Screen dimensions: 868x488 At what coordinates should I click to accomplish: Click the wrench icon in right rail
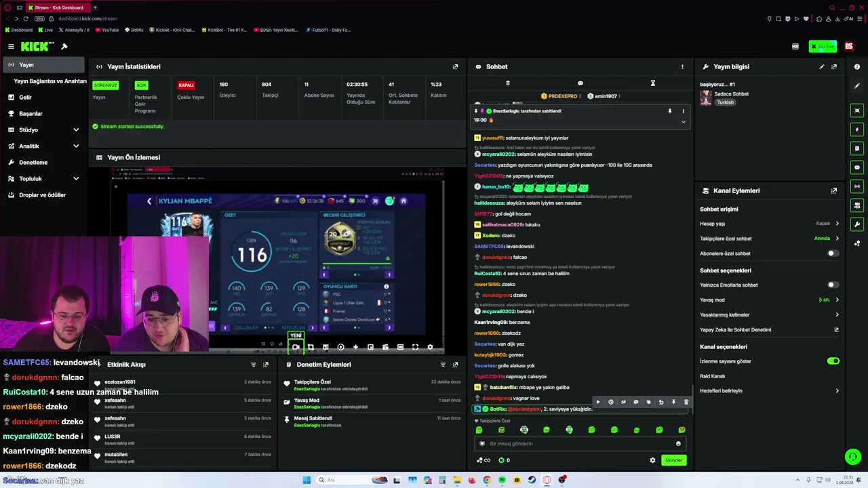(857, 224)
